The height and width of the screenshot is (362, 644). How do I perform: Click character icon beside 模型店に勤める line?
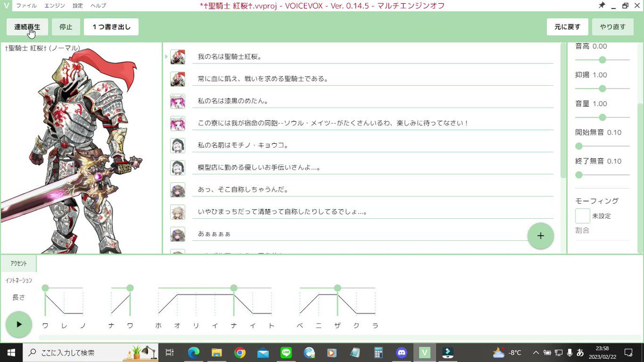click(178, 168)
